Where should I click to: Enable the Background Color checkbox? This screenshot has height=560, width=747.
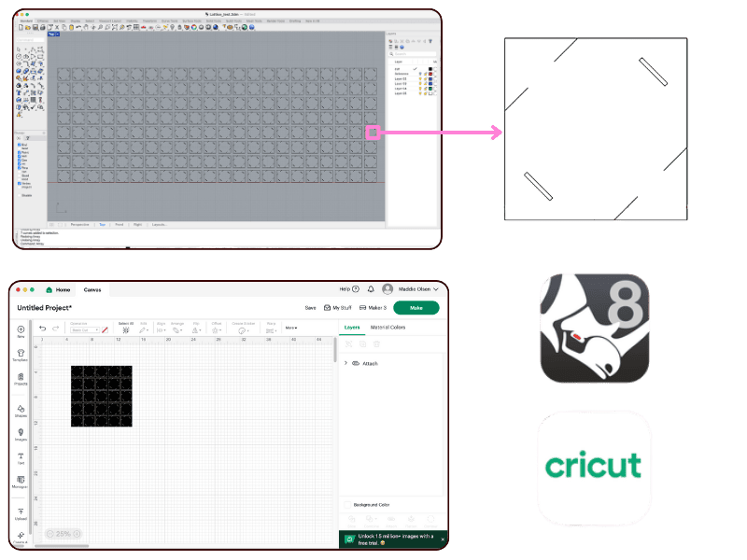pyautogui.click(x=347, y=505)
